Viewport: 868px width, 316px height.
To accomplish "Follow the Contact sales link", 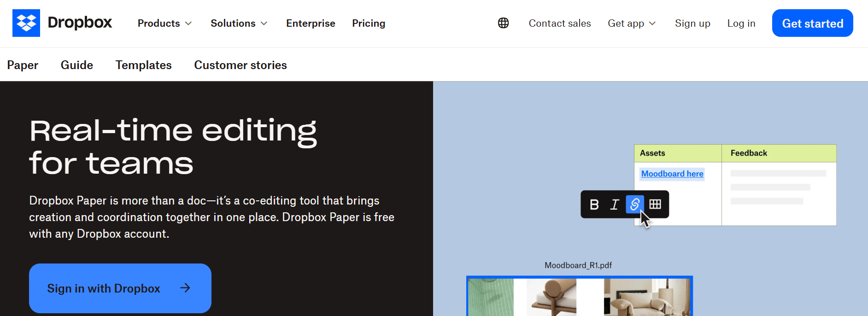I will tap(560, 23).
